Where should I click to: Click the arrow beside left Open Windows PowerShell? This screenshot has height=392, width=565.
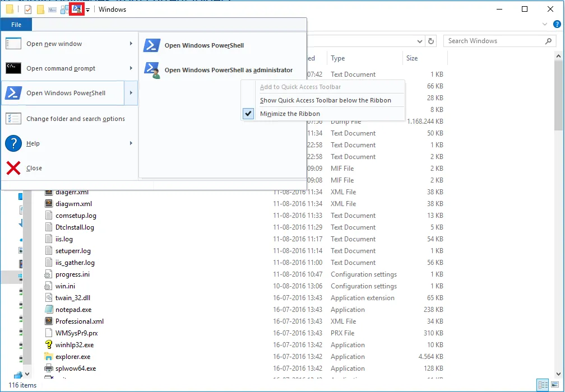point(131,93)
